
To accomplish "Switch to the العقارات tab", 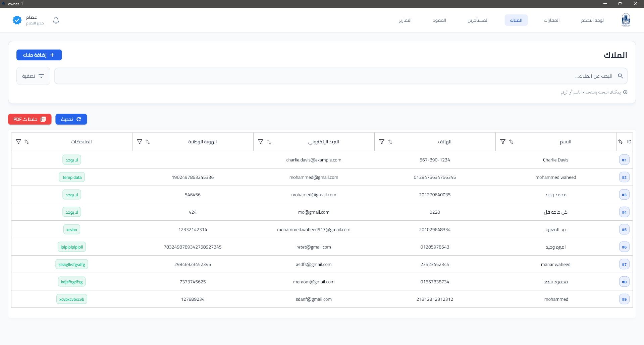I will (x=552, y=20).
